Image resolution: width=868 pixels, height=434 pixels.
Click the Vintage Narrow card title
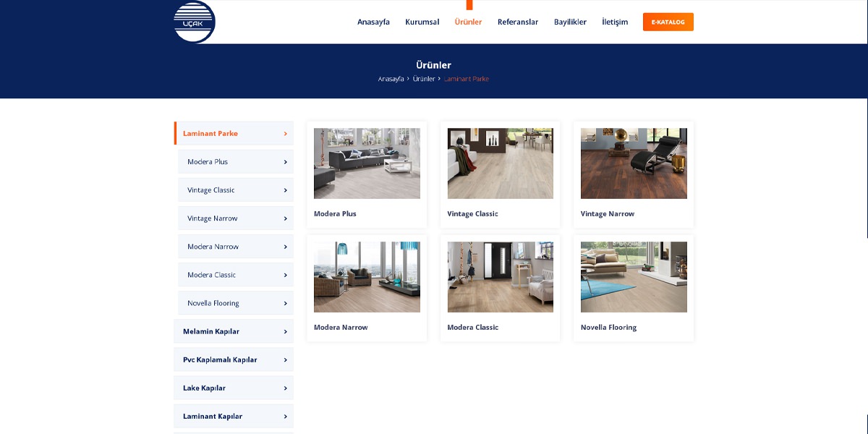coord(608,214)
